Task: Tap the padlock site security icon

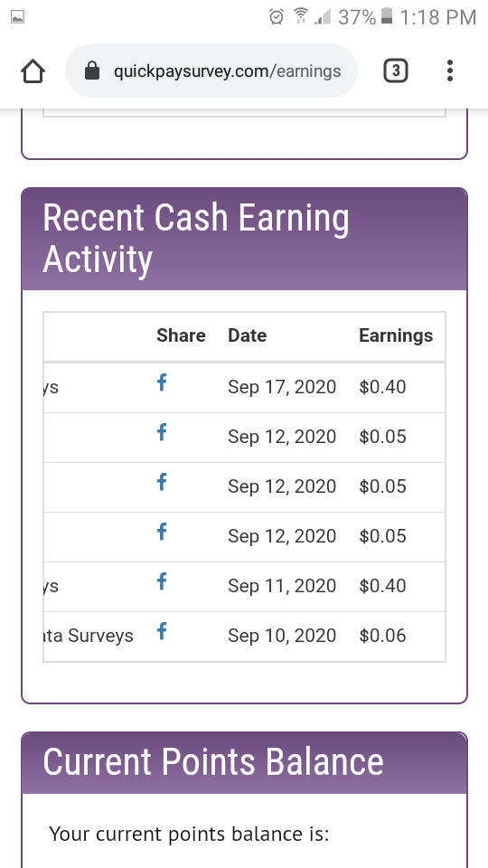Action: (x=92, y=71)
